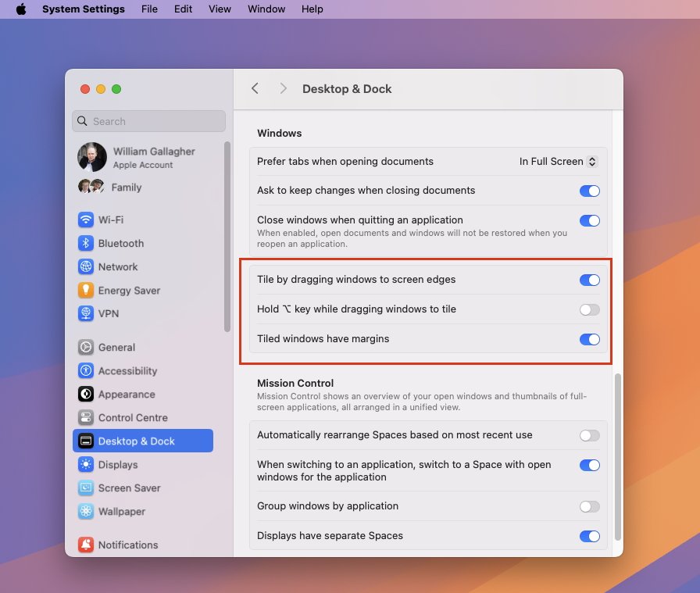This screenshot has height=593, width=700.
Task: Toggle Ask to keep changes when closing documents
Action: pos(589,191)
